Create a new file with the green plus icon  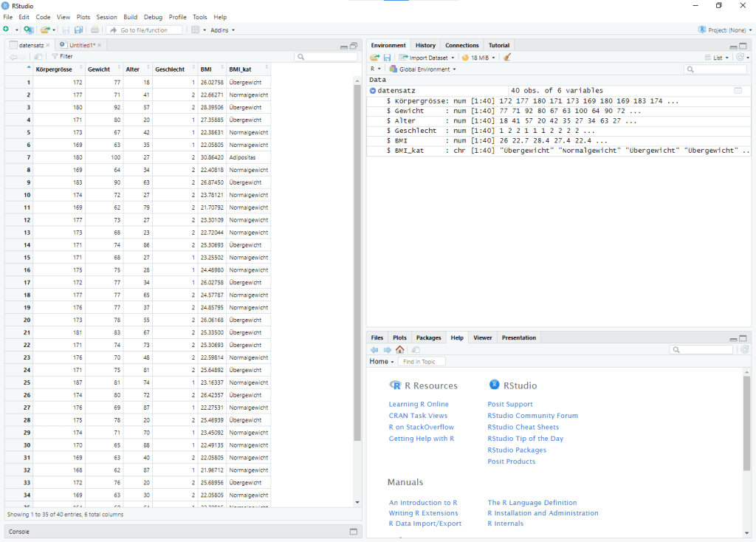tap(6, 30)
